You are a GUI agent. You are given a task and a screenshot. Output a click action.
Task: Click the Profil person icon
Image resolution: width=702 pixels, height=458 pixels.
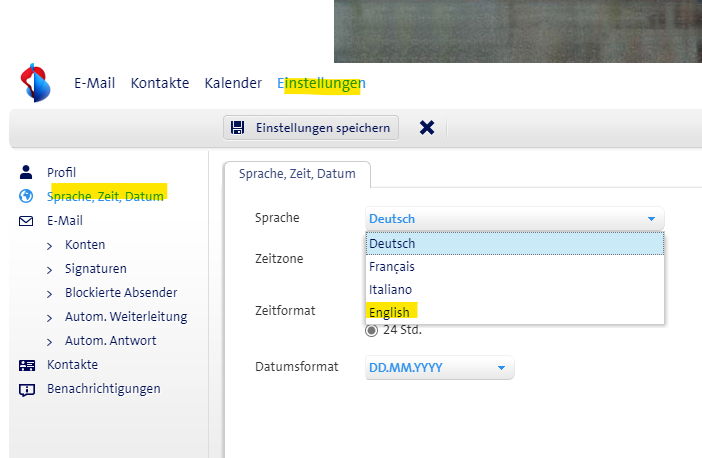pos(27,172)
